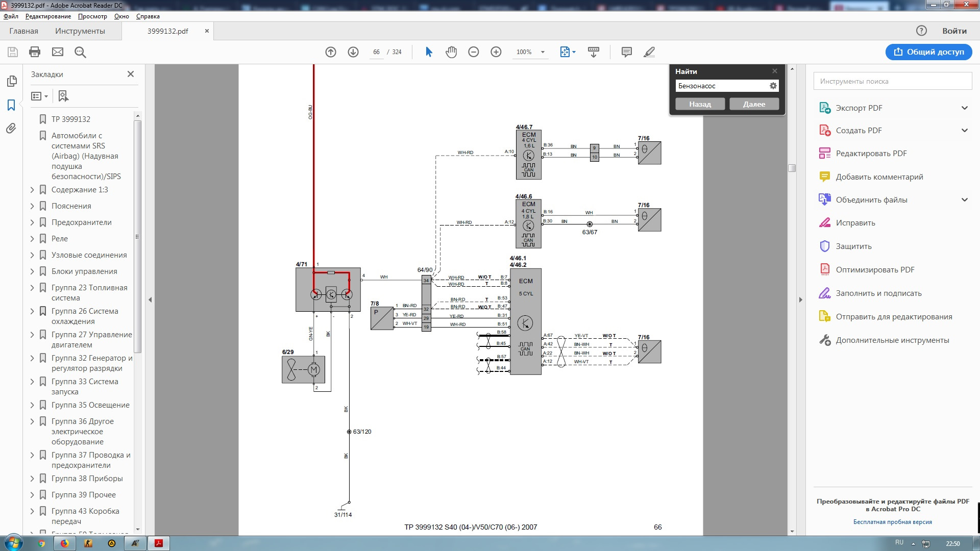Click the page number field 66
Screen dimensions: 980x551
[x=376, y=52]
